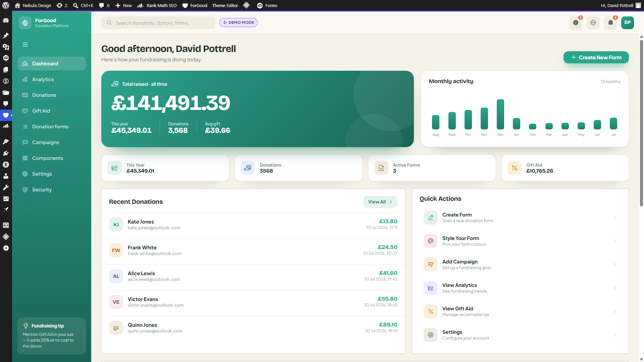This screenshot has height=362, width=644.
Task: Go to Donations in the sidebar
Action: click(x=52, y=95)
